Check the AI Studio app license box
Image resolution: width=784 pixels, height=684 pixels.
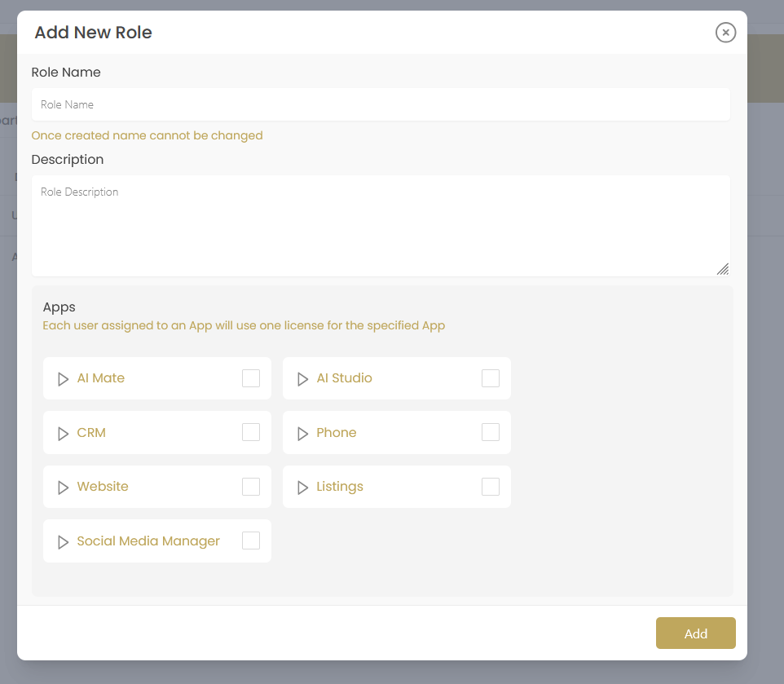click(x=490, y=377)
